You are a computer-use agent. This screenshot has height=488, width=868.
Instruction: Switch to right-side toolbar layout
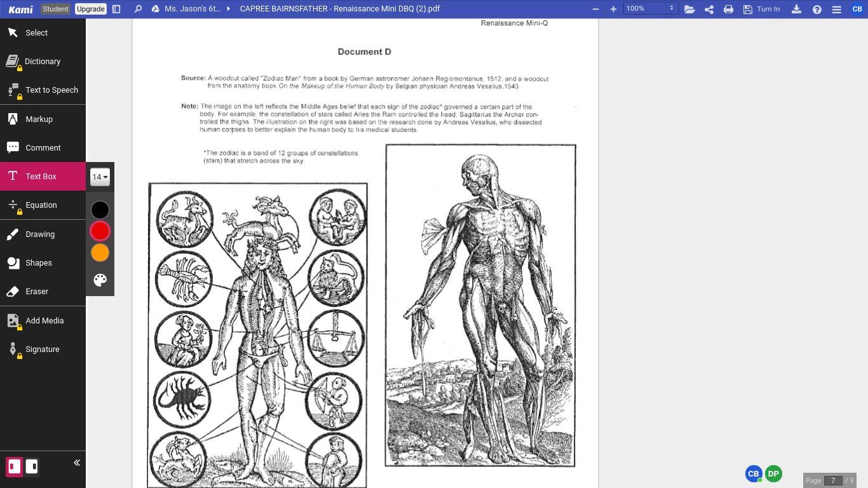[32, 466]
